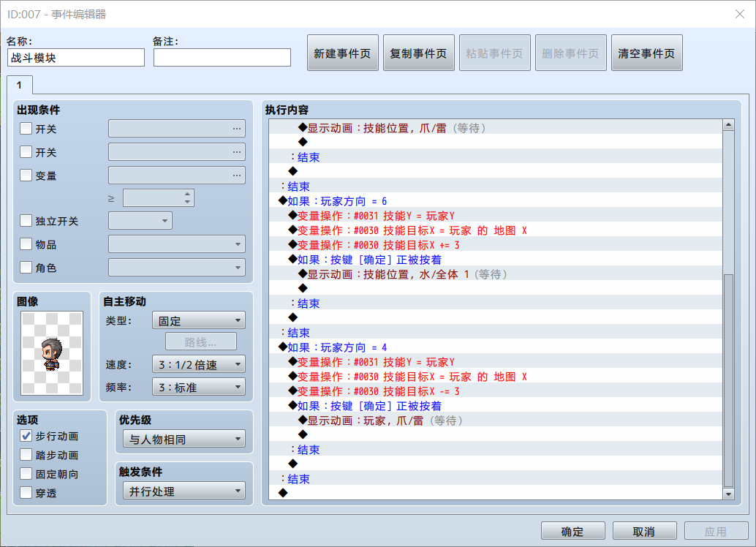Click the 清空事件页 button
Viewport: 756px width, 547px height.
tap(647, 53)
